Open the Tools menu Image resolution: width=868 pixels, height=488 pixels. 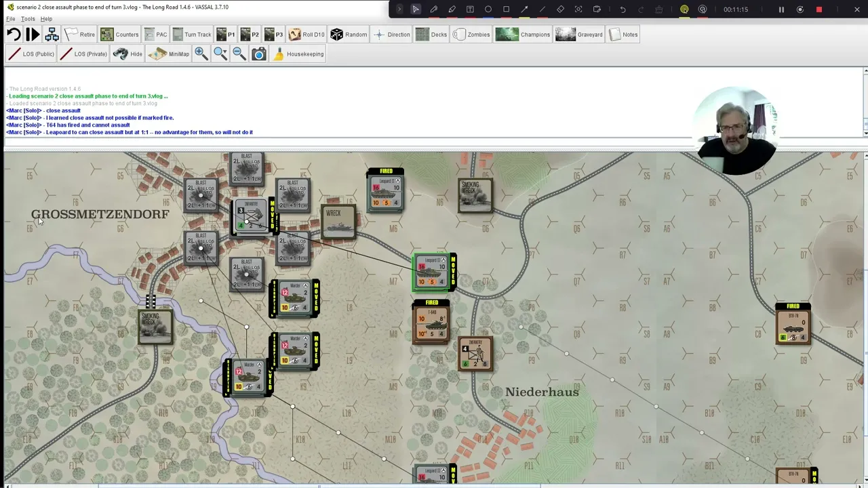tap(28, 19)
